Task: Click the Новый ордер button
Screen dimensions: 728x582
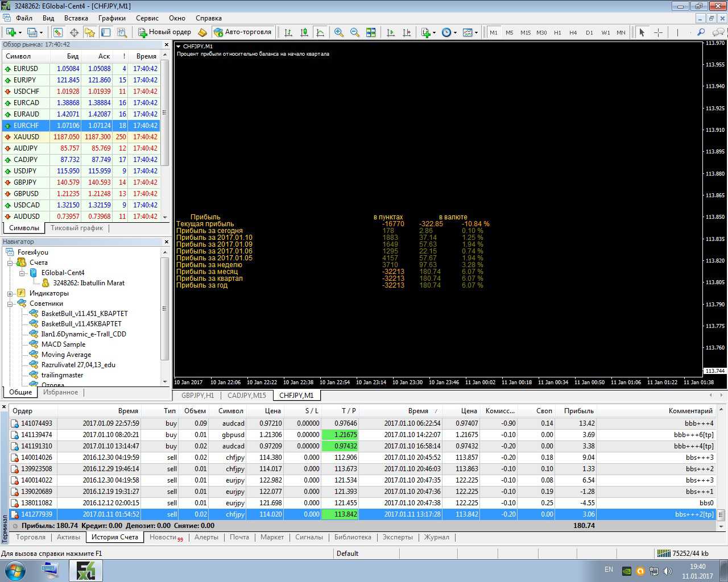Action: (164, 32)
